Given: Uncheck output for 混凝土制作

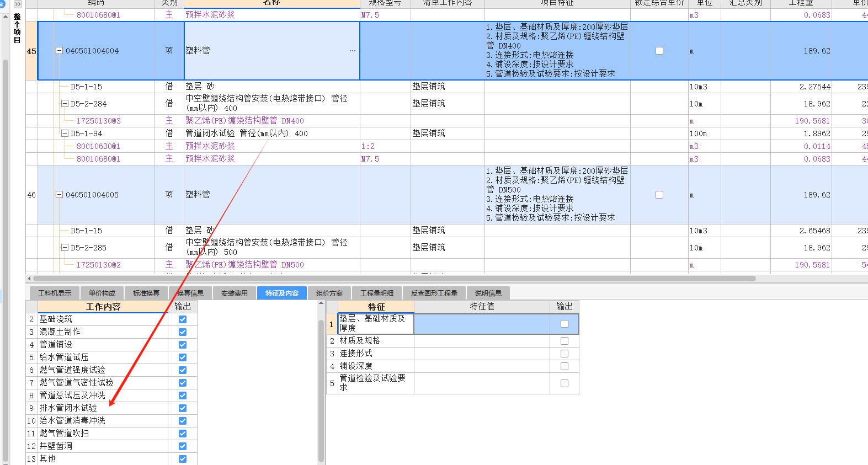Looking at the screenshot, I should (x=183, y=332).
